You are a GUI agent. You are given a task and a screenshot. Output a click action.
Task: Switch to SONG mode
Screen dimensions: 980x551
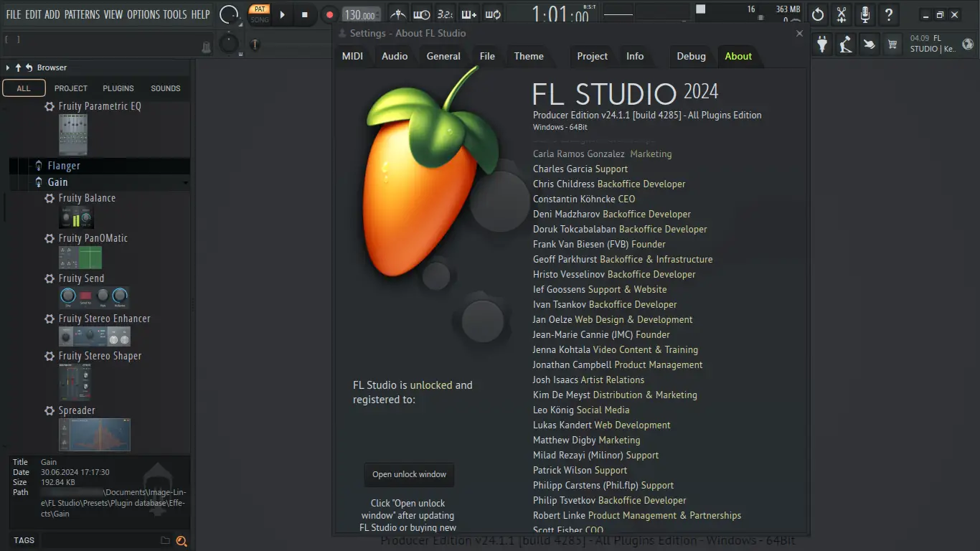point(260,19)
